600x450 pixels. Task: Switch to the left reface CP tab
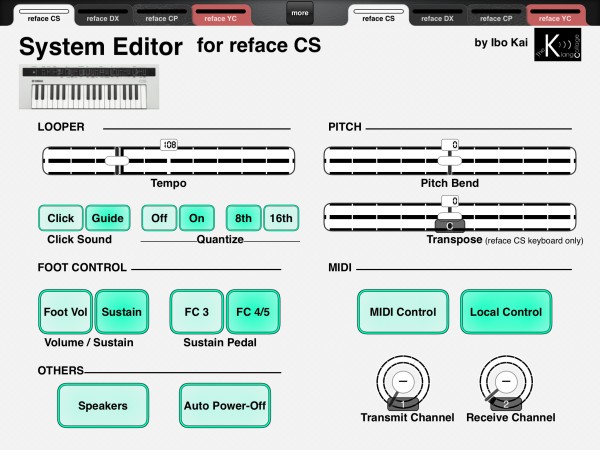point(161,15)
